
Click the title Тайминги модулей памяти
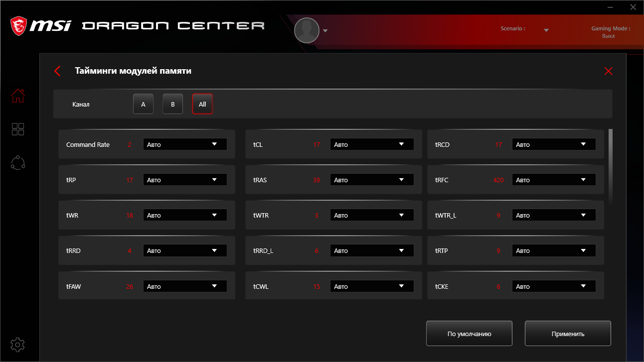(x=133, y=71)
